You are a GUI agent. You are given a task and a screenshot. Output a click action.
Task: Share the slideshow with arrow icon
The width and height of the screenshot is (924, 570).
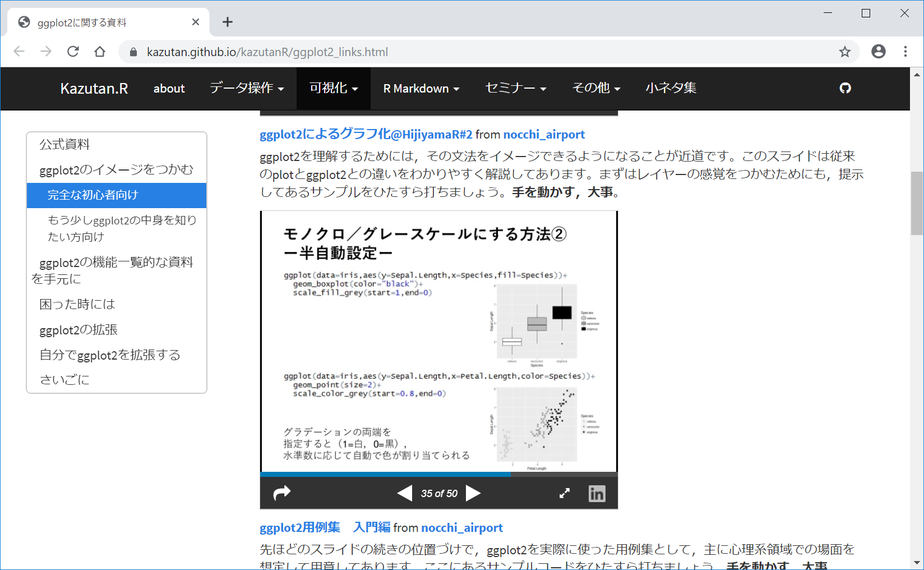tap(281, 493)
